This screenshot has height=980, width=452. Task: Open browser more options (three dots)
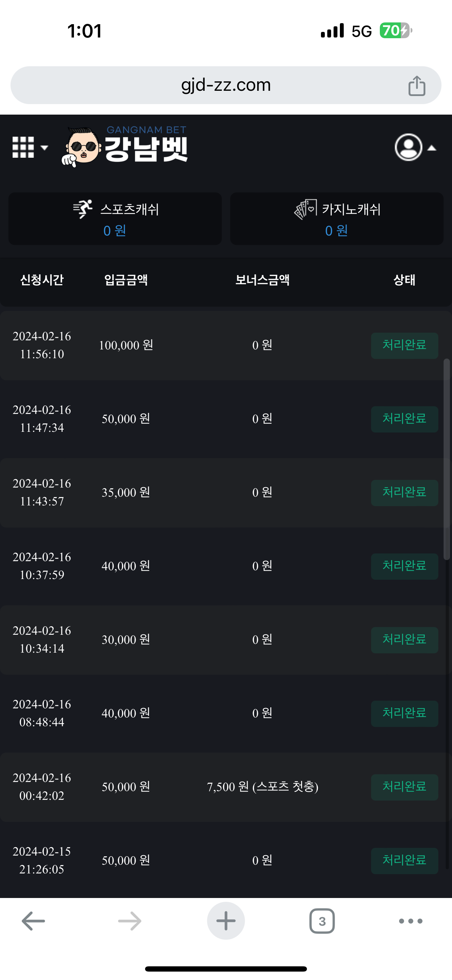click(411, 921)
